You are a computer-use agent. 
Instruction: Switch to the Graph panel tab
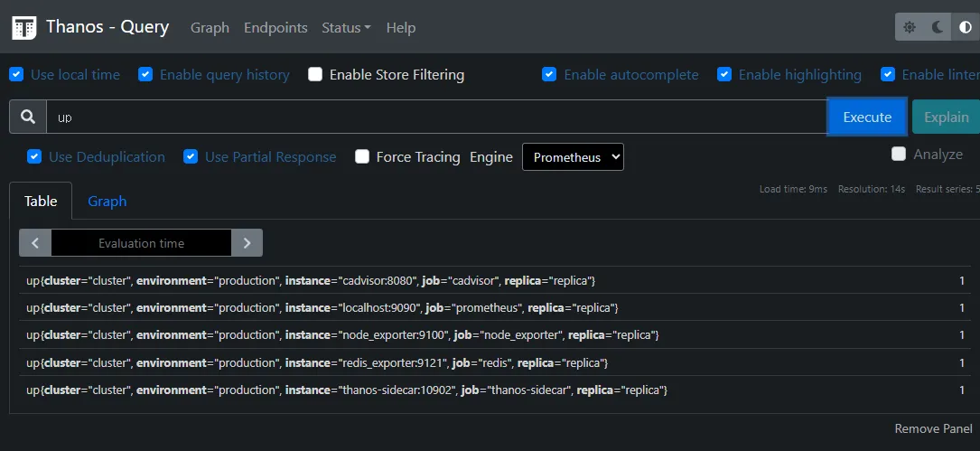point(107,201)
